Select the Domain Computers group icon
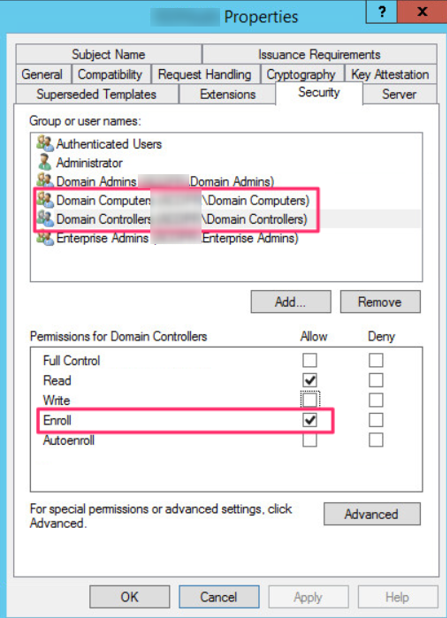Screen dimensions: 447x618 [45, 200]
